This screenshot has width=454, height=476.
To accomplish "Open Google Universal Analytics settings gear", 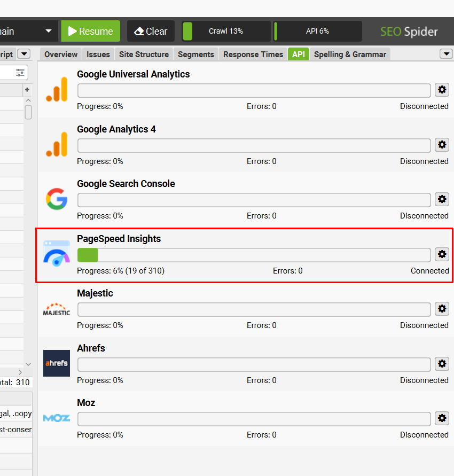I will pos(442,90).
